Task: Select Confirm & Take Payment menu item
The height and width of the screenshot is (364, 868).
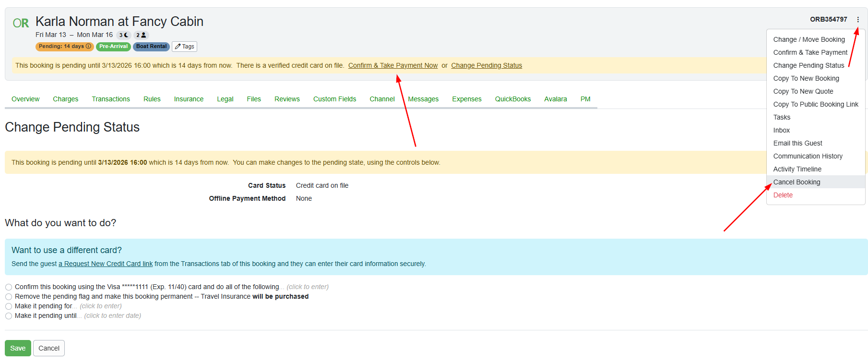Action: coord(816,52)
